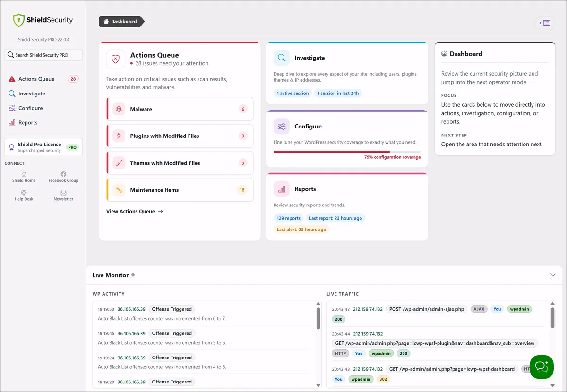The width and height of the screenshot is (567, 392).
Task: Toggle the side panel with the top-right list button
Action: pyautogui.click(x=545, y=23)
